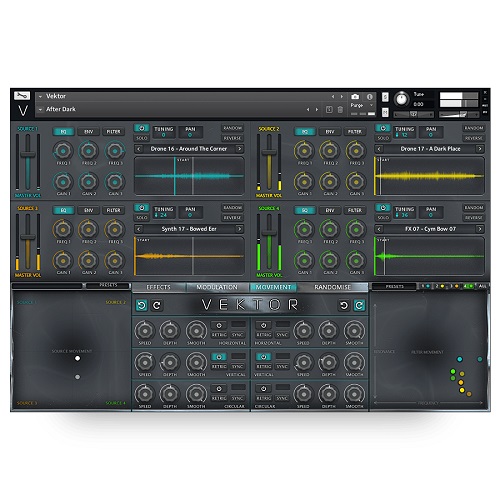This screenshot has width=500, height=500.
Task: Toggle SOLO for Source 1
Action: 142,138
